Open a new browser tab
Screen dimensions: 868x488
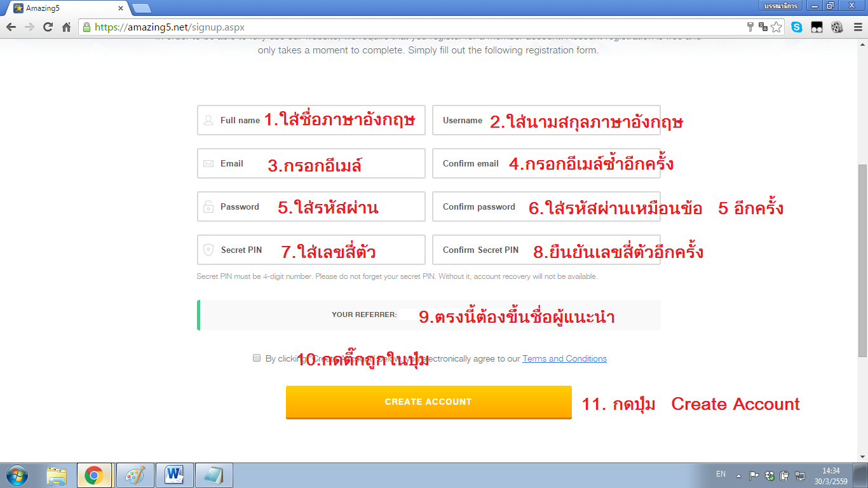[141, 8]
